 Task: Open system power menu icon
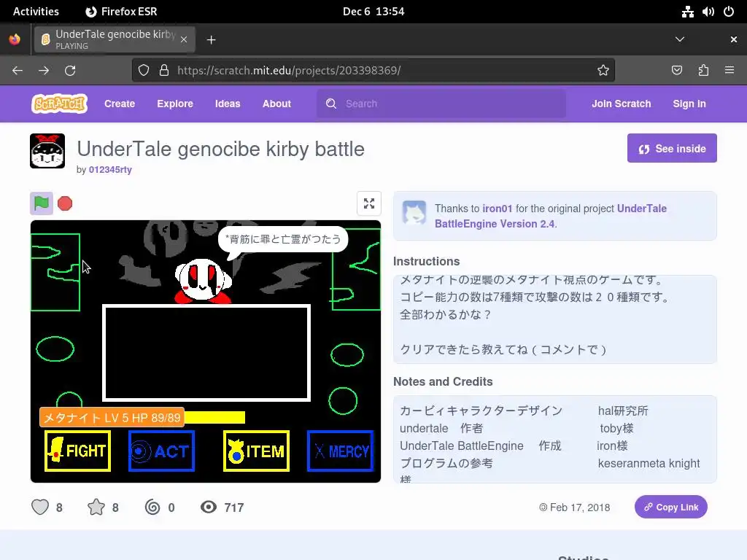pos(729,12)
